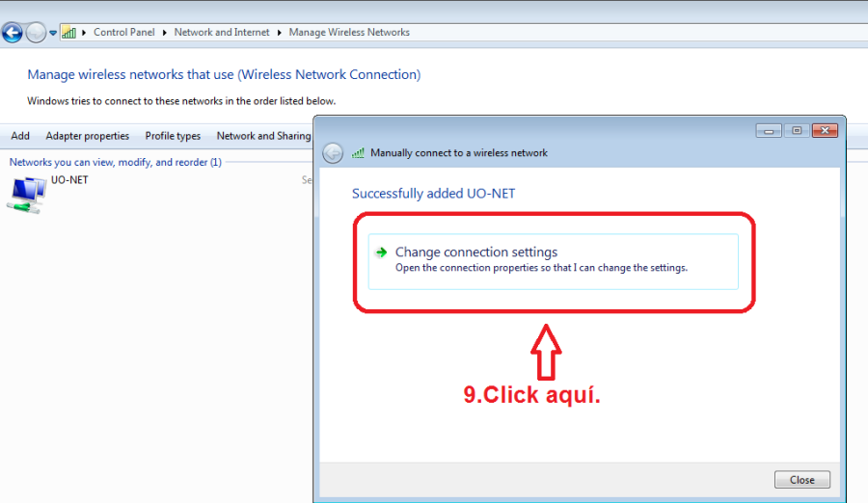Click the Explorer back arrow button
This screenshot has width=868, height=503.
click(x=13, y=33)
